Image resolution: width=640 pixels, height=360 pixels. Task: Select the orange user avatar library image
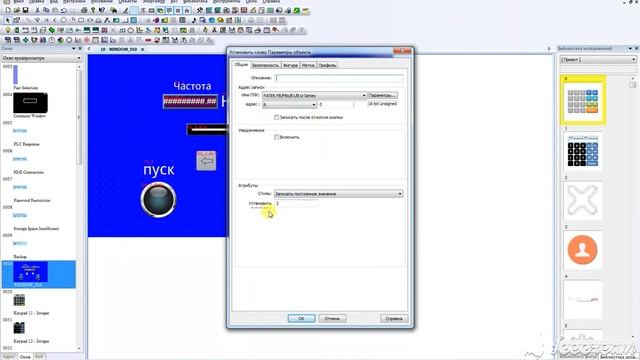pyautogui.click(x=583, y=250)
